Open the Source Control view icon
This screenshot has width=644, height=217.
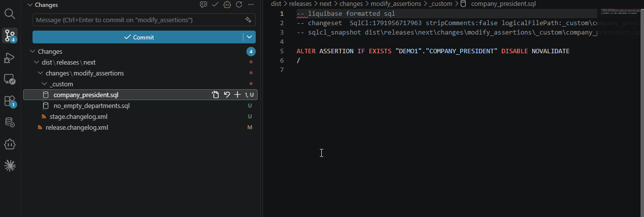(10, 36)
